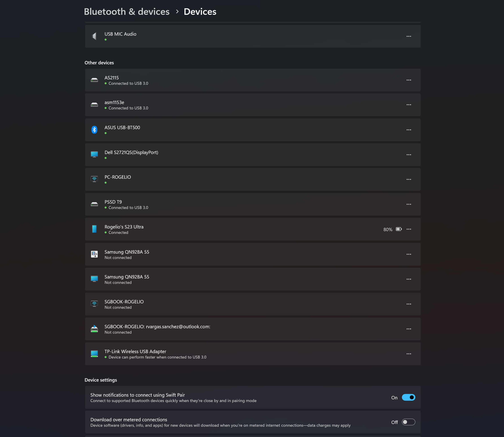Click the Devices breadcrumb title
Screen dimensions: 504x437
click(200, 11)
